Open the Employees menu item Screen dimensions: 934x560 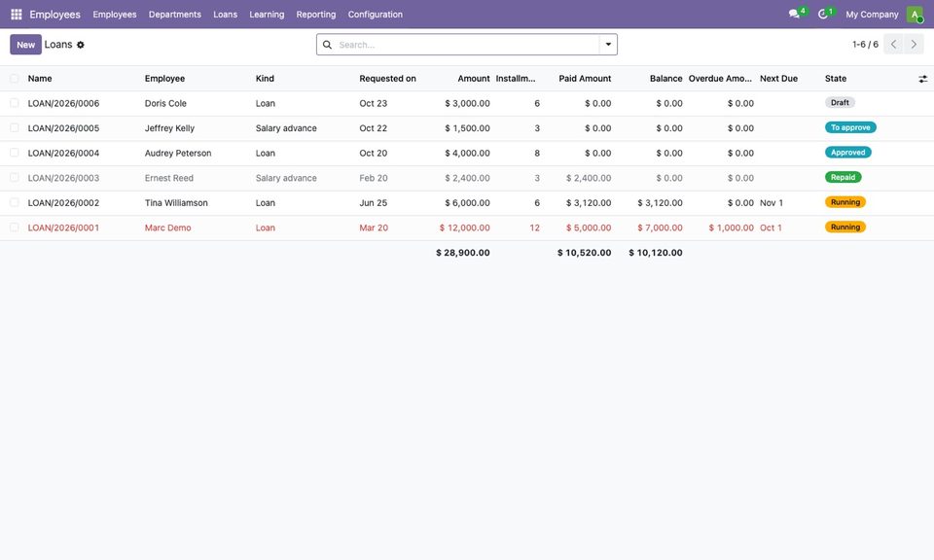pos(115,15)
